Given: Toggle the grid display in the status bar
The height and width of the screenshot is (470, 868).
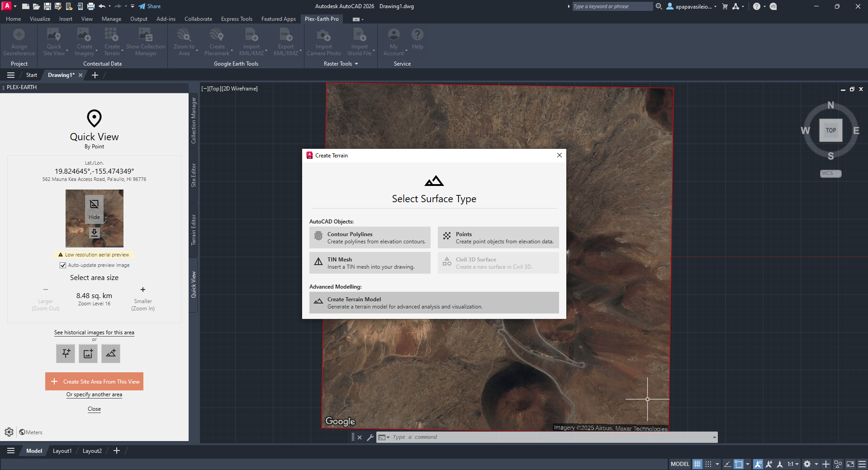Looking at the screenshot, I should pos(697,464).
